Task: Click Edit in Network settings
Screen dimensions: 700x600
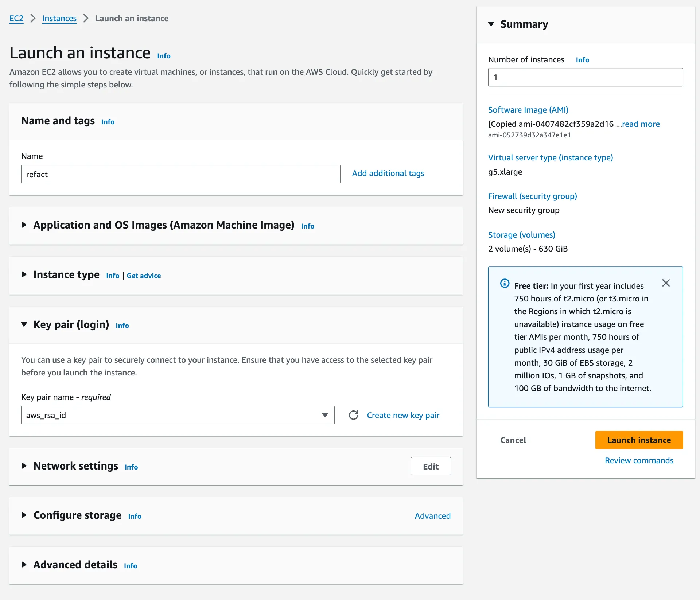Action: [431, 466]
